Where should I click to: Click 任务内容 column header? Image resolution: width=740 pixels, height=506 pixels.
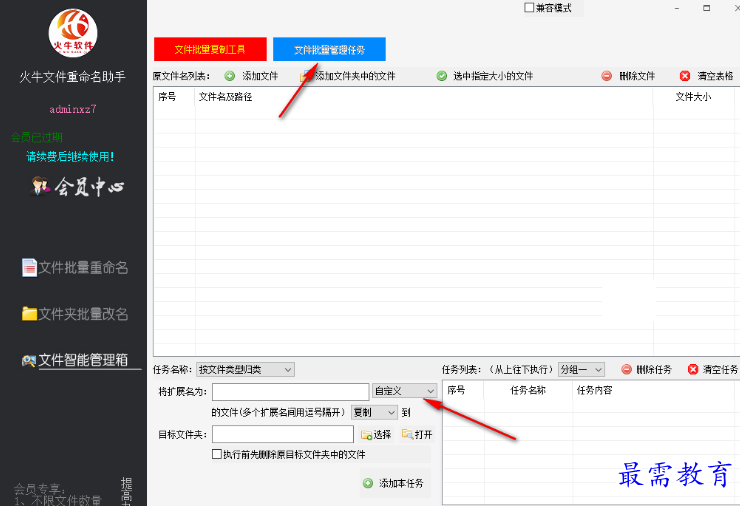click(x=595, y=390)
